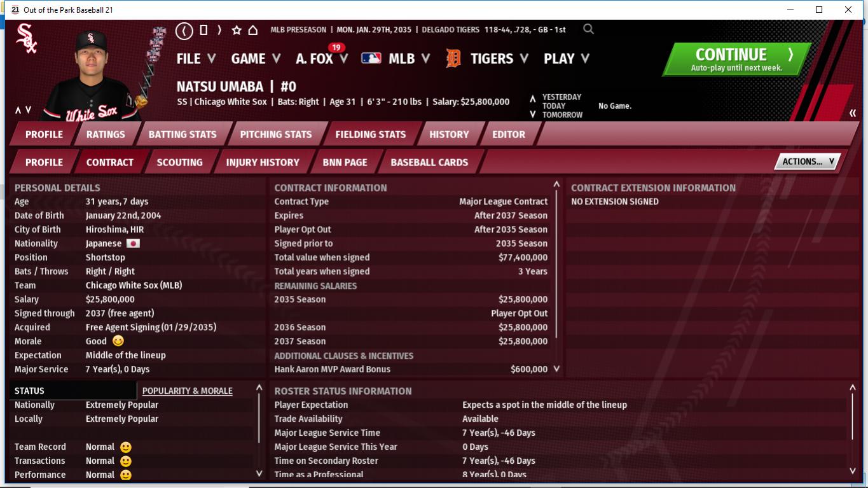Go to the home screen icon
The image size is (868, 488).
pyautogui.click(x=253, y=30)
